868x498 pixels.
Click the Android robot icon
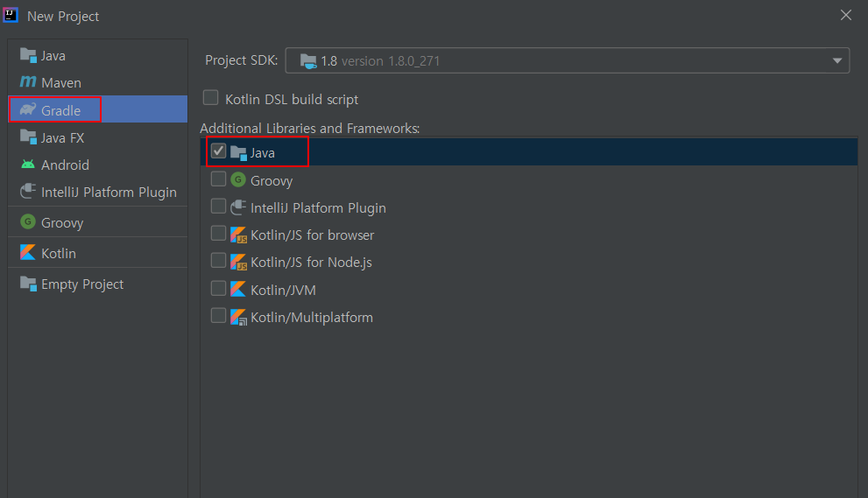point(28,165)
